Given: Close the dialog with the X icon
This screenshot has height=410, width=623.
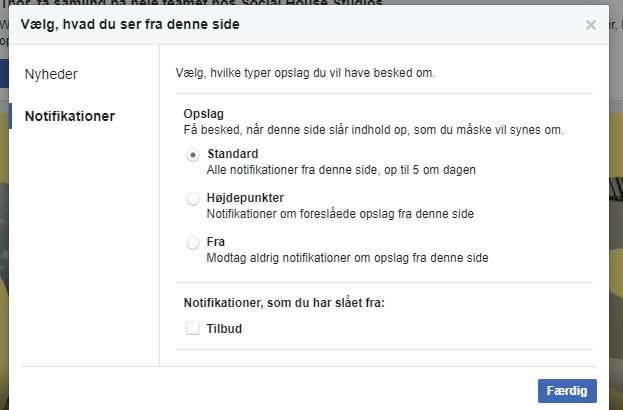Looking at the screenshot, I should (x=591, y=24).
